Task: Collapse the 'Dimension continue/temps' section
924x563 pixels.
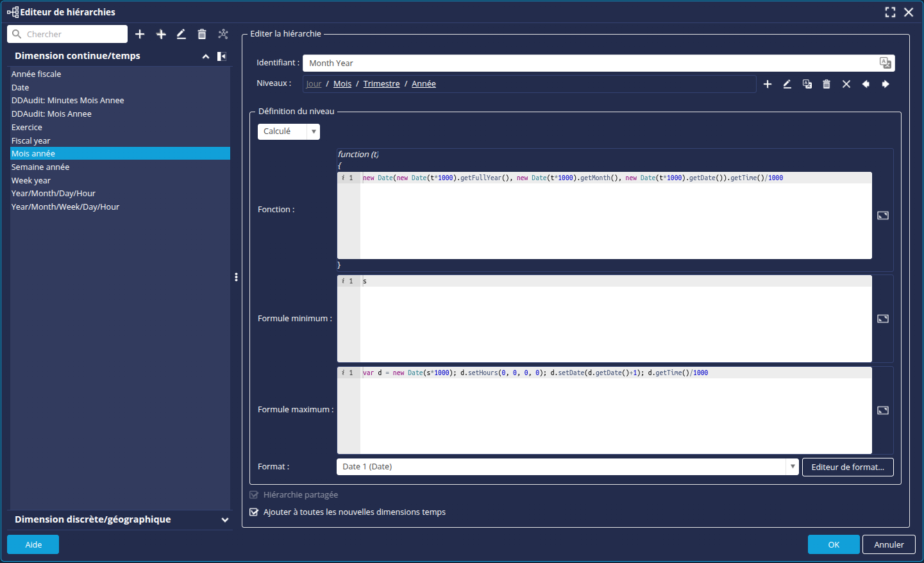Action: (x=206, y=56)
